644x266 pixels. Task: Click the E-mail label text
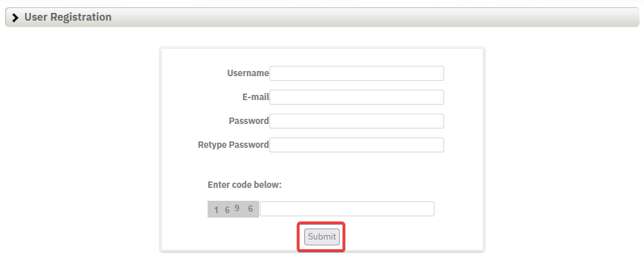(251, 97)
